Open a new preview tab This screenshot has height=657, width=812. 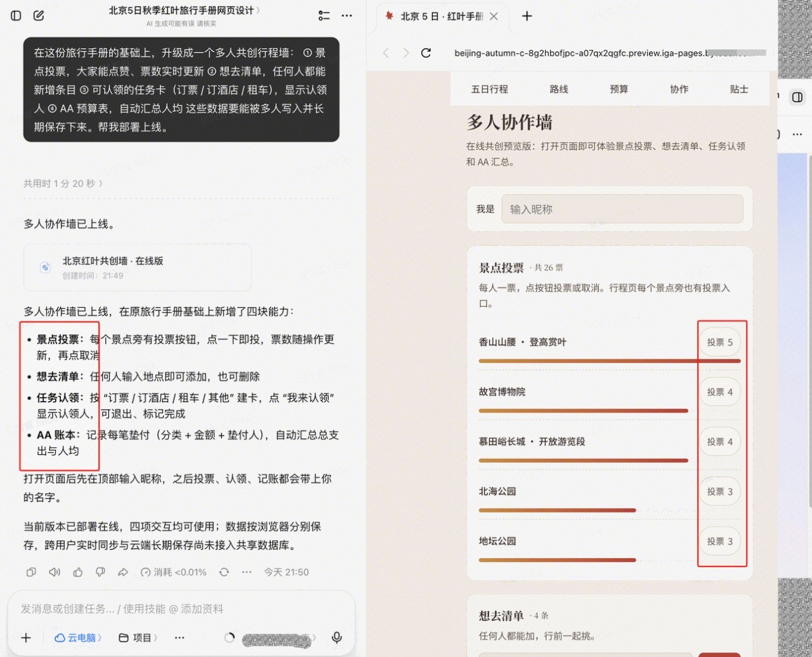point(527,16)
